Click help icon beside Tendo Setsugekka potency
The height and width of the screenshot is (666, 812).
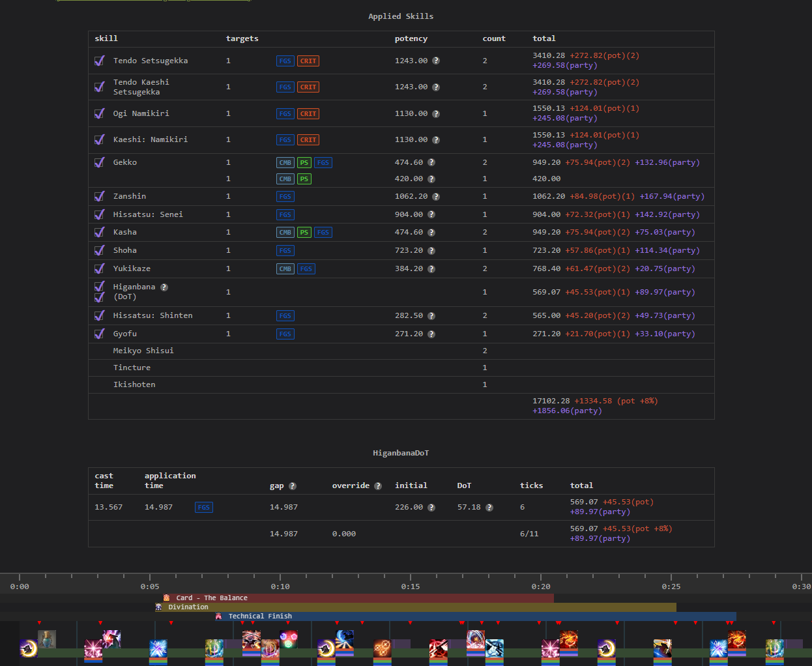pyautogui.click(x=436, y=61)
